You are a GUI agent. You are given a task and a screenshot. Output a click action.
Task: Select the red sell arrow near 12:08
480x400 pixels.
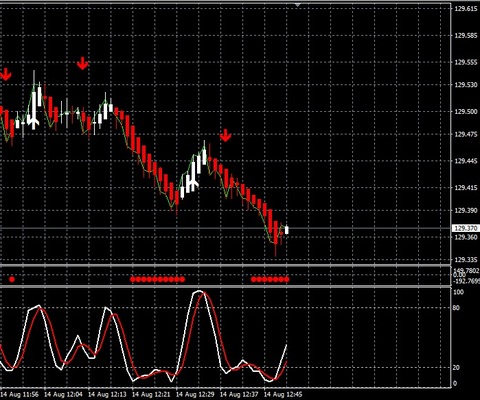point(83,63)
